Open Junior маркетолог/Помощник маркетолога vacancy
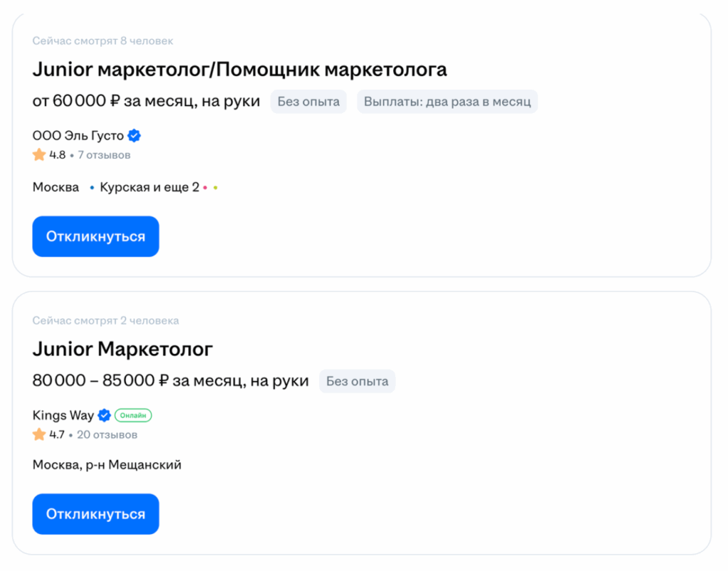 pyautogui.click(x=240, y=69)
